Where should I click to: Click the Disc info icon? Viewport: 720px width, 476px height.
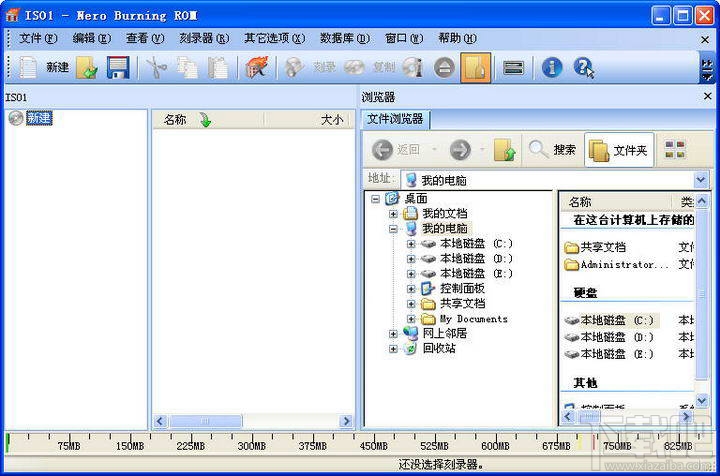pos(412,68)
